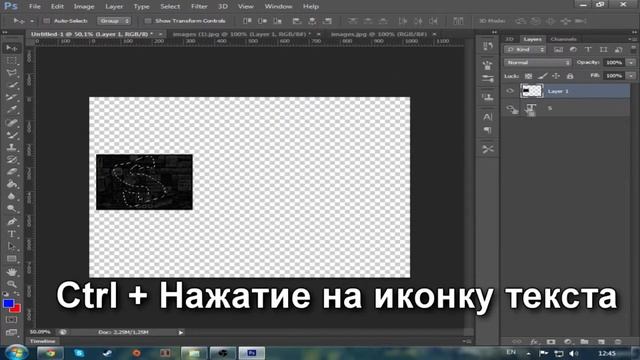This screenshot has width=640, height=360.
Task: Select the Hand tool
Action: [12, 271]
